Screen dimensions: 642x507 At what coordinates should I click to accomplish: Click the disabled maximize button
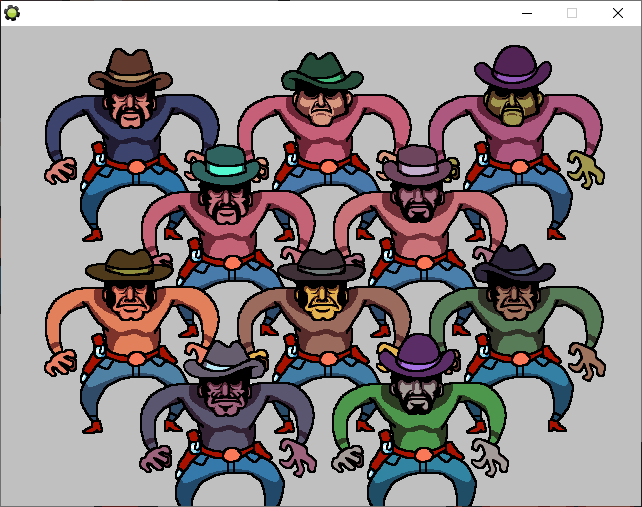(x=572, y=13)
